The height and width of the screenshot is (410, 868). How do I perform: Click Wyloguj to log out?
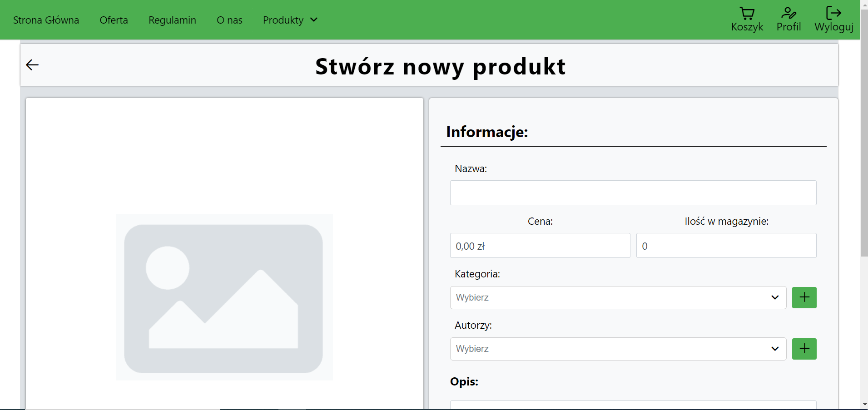pos(834,26)
